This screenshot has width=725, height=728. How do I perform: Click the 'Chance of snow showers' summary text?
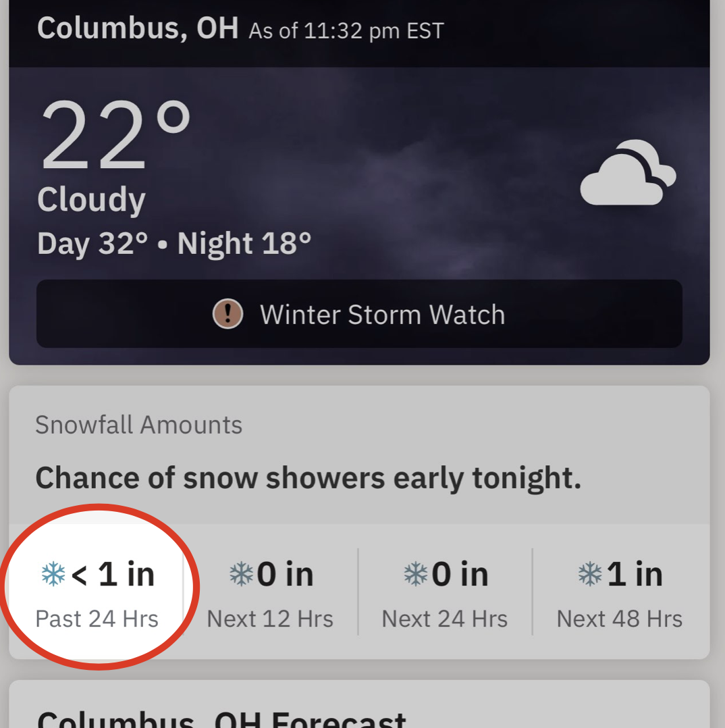[308, 478]
